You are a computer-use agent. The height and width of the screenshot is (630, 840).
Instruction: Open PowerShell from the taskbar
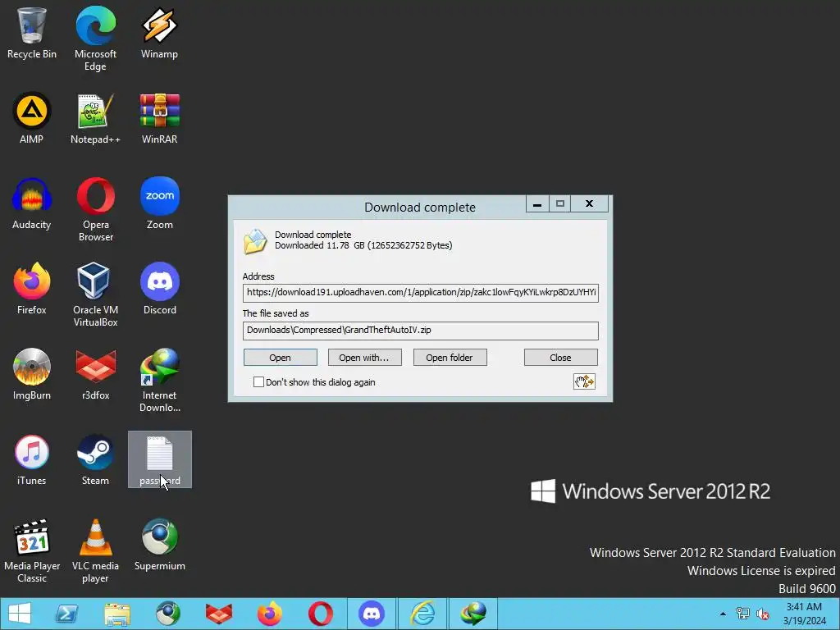point(67,614)
